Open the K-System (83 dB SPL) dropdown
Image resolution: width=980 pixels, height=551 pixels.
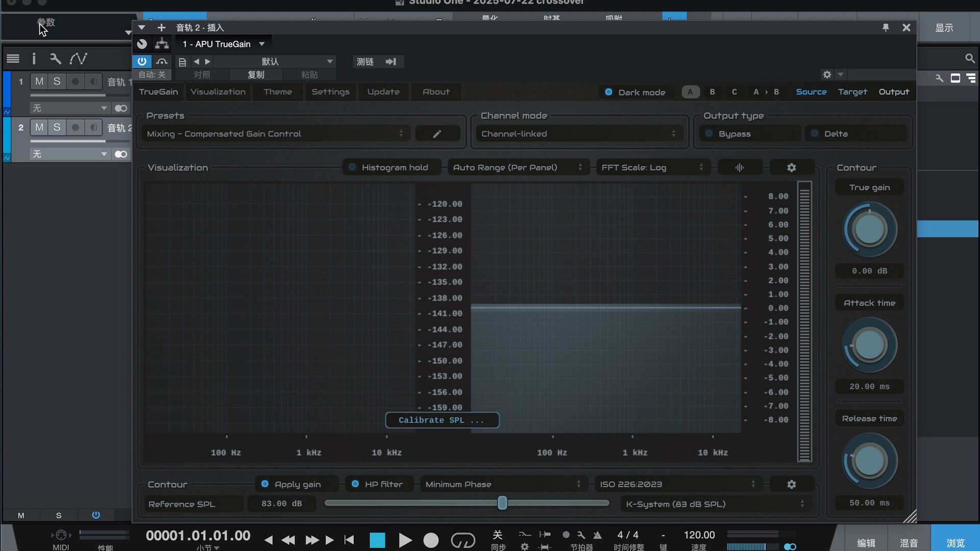coord(716,504)
